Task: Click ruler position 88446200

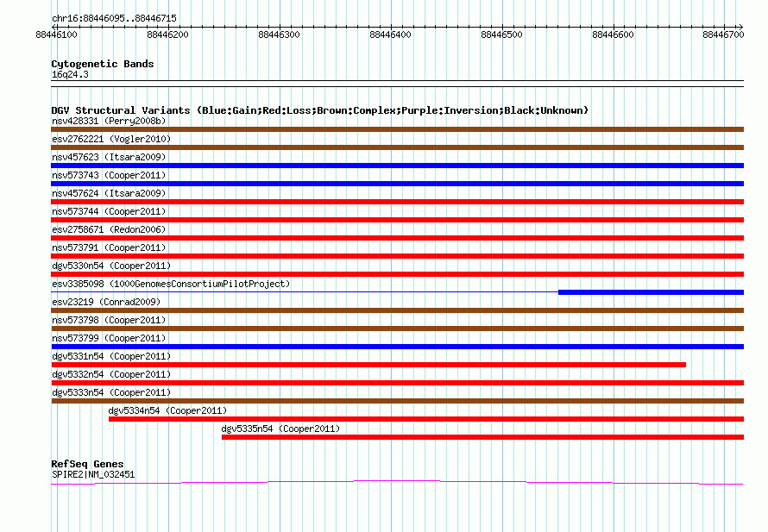Action: pos(167,34)
